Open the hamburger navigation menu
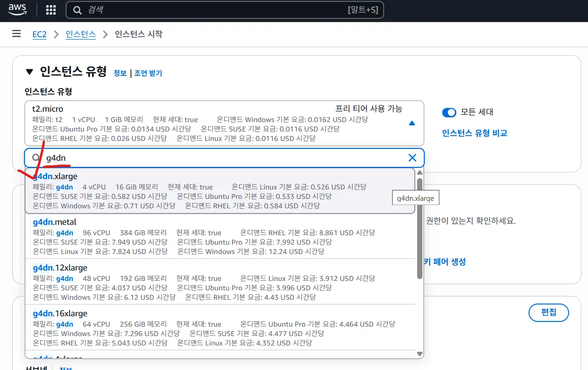This screenshot has height=370, width=588. [x=17, y=34]
